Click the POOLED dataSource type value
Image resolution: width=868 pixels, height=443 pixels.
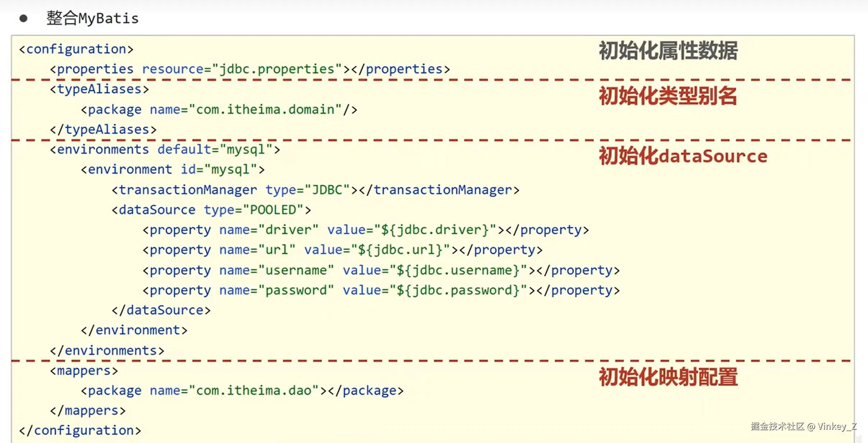pos(273,210)
